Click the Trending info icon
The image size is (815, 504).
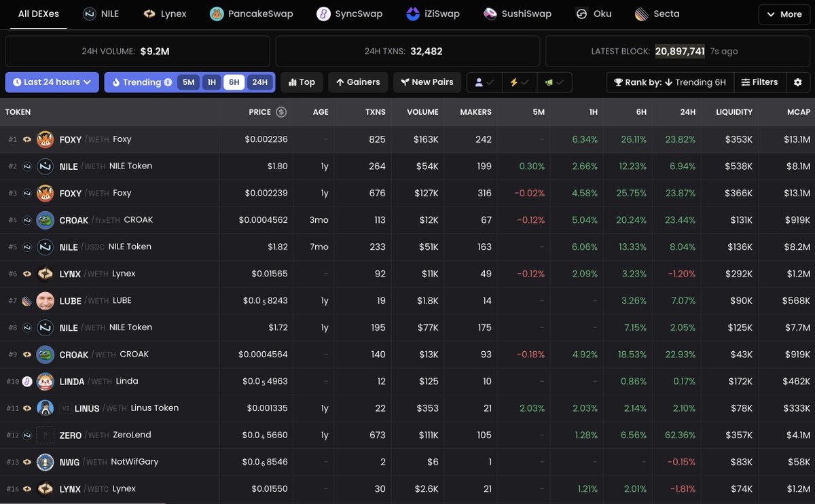(167, 82)
